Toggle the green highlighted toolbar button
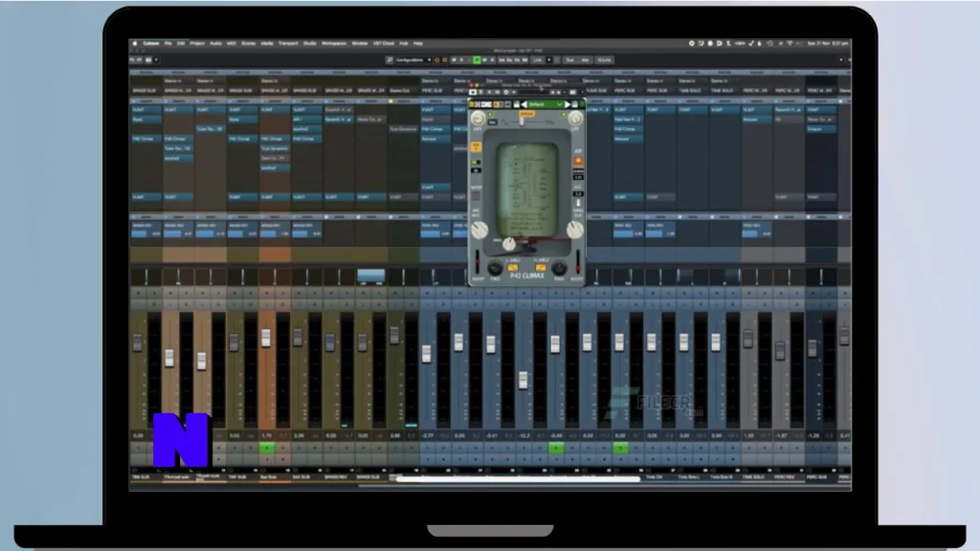This screenshot has width=980, height=551. 477,60
